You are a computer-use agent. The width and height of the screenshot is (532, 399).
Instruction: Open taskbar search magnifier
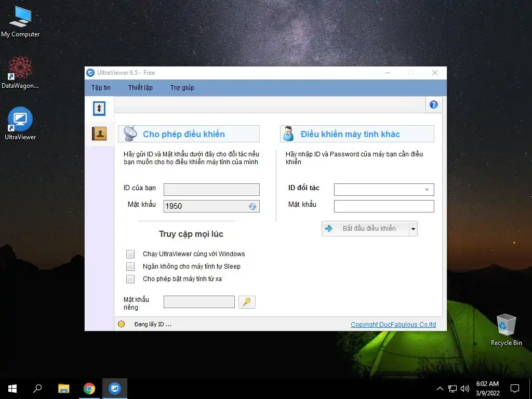pos(37,389)
